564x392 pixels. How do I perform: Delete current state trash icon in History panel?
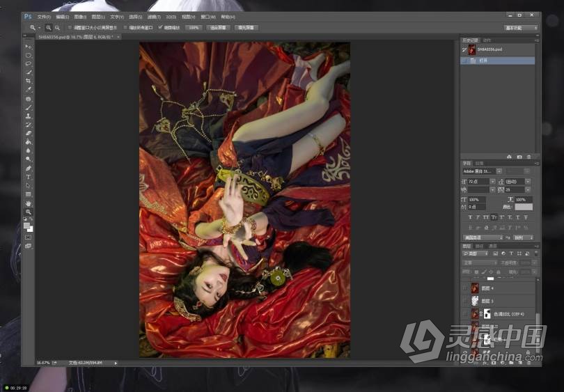coord(528,157)
